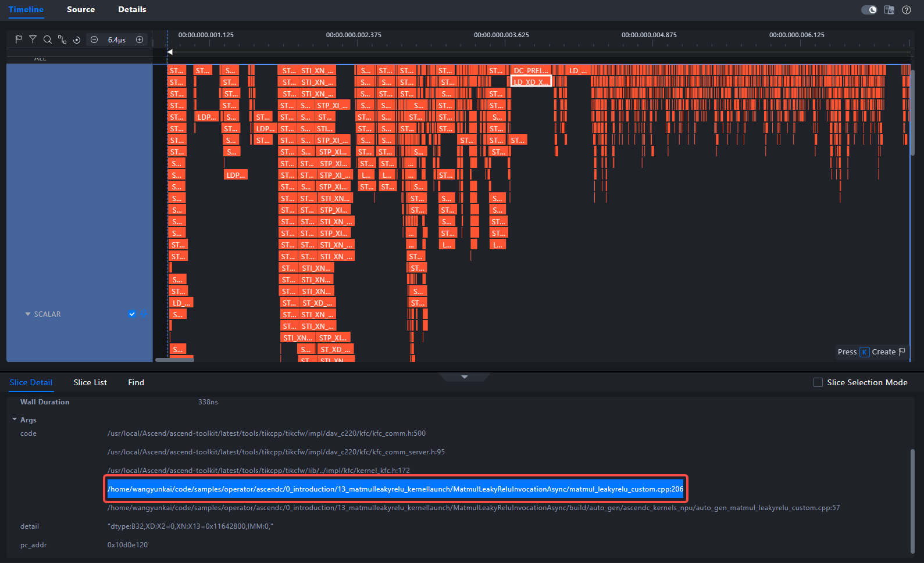Collapse the SCALAR lane triangle
Viewport: 924px width, 563px height.
pos(27,314)
